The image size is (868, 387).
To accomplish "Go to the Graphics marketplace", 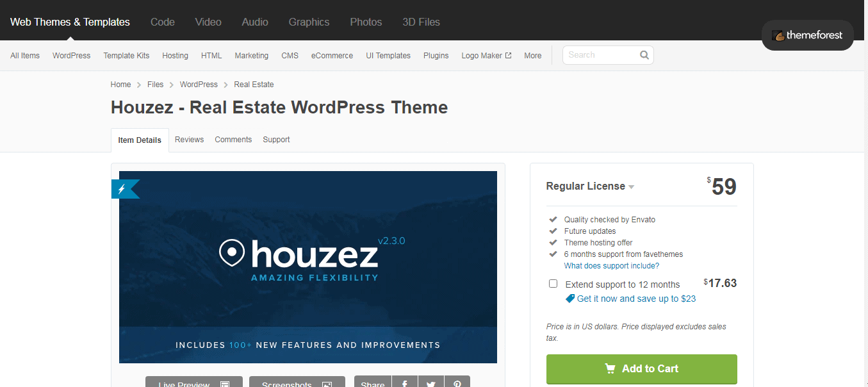I will pyautogui.click(x=309, y=22).
